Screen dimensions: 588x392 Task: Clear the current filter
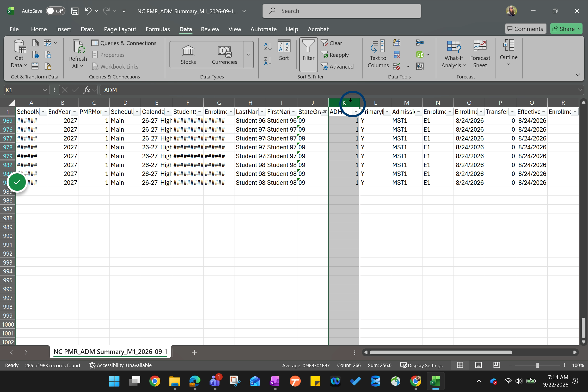332,43
